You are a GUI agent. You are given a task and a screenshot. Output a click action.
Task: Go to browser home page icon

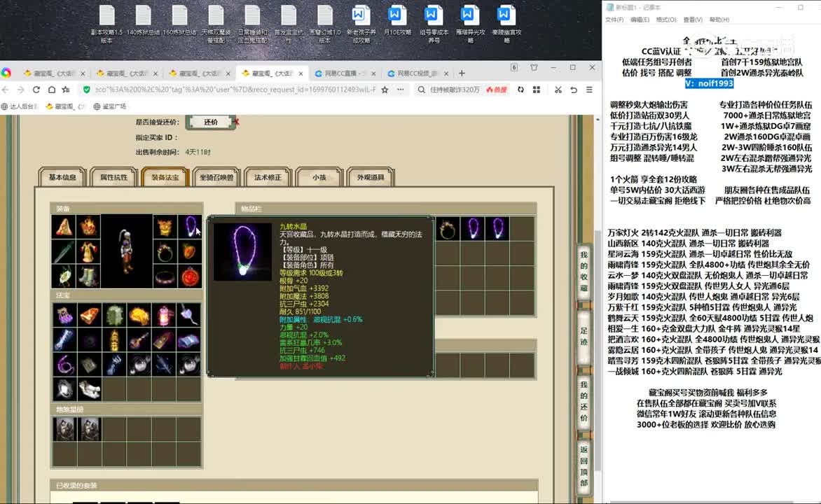pyautogui.click(x=51, y=90)
